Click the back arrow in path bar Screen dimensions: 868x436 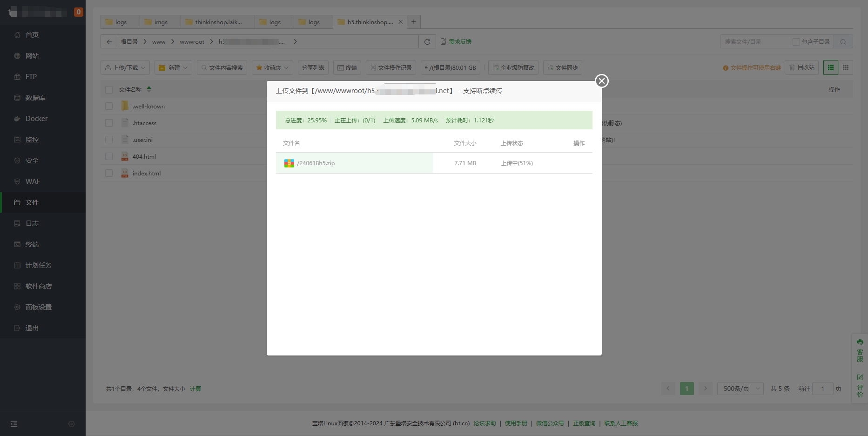pyautogui.click(x=109, y=42)
